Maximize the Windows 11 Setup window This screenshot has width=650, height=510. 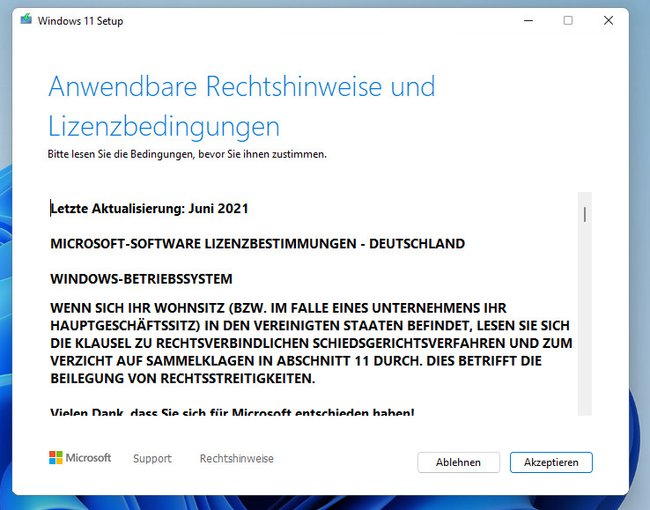(x=568, y=20)
